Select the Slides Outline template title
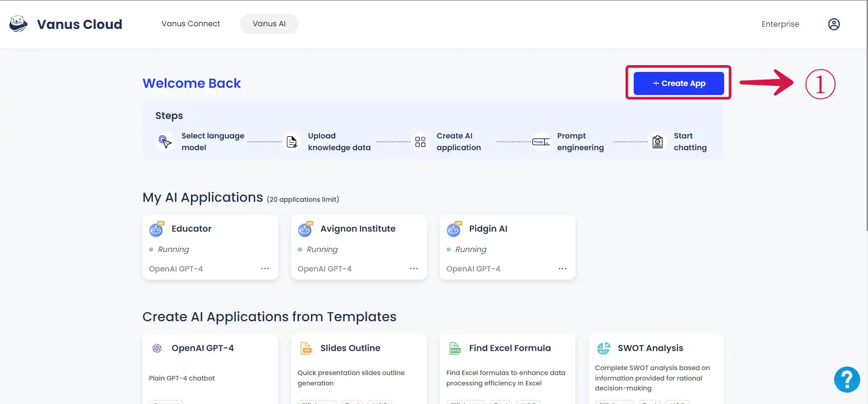This screenshot has height=404, width=868. tap(351, 348)
